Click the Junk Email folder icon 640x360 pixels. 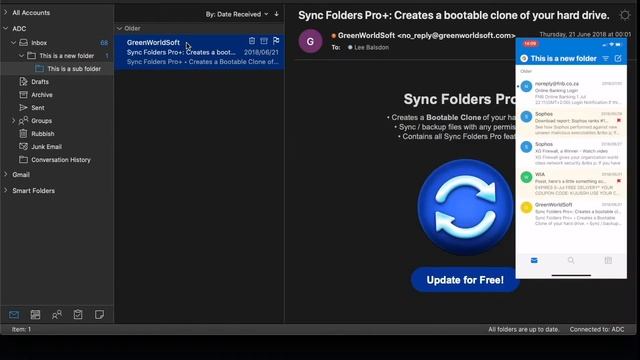[x=24, y=147]
